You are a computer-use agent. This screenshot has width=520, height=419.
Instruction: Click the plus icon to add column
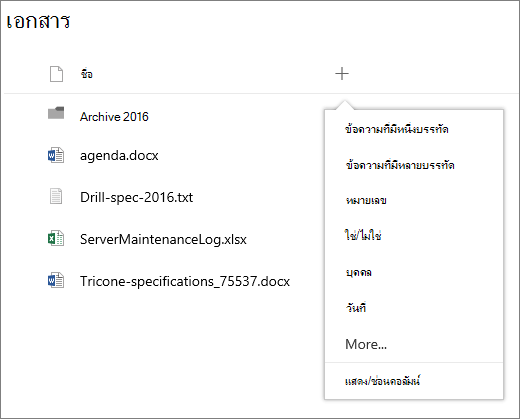[342, 74]
